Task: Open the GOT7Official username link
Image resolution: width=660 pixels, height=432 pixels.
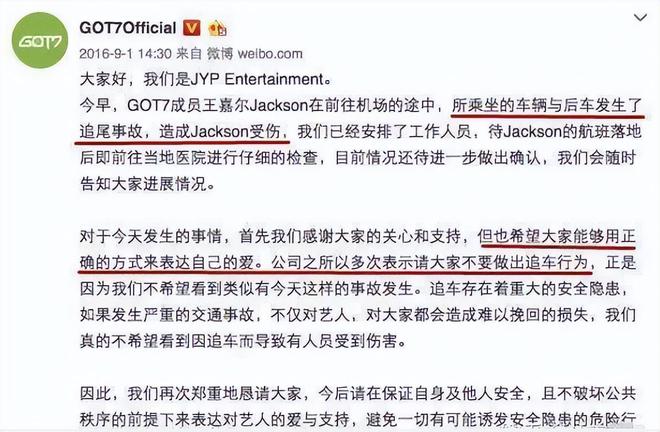Action: point(128,28)
